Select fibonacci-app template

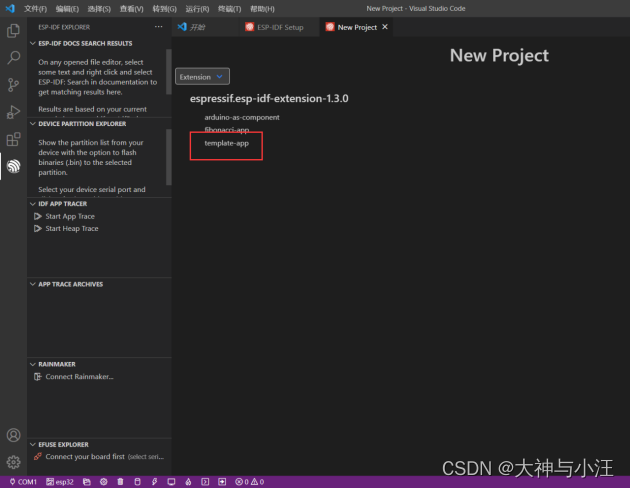[227, 130]
